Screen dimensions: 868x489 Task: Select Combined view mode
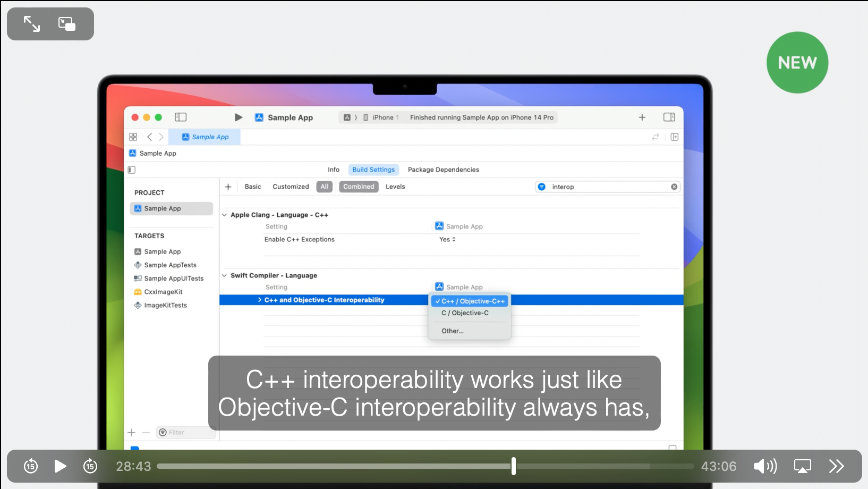(x=359, y=187)
